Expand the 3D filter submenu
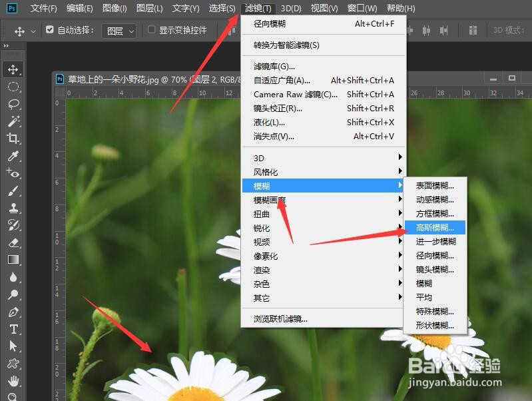Screen dimensions: 532x401 click(x=324, y=158)
